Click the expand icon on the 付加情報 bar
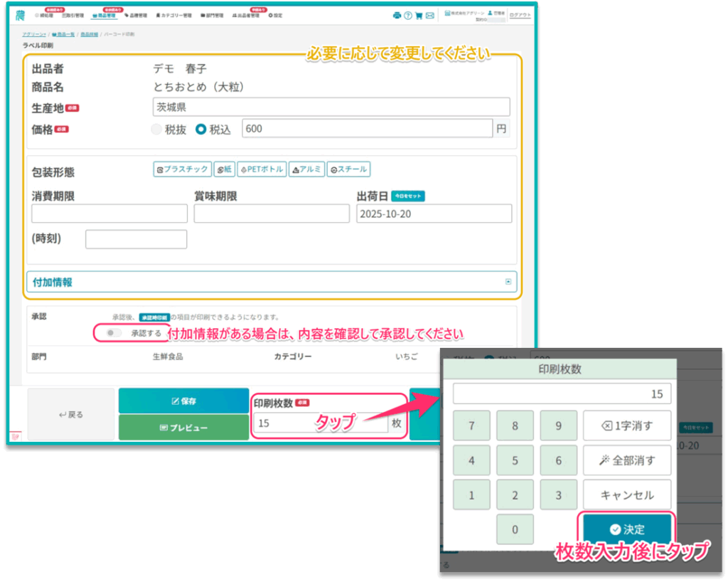This screenshot has width=728, height=582. pyautogui.click(x=508, y=282)
